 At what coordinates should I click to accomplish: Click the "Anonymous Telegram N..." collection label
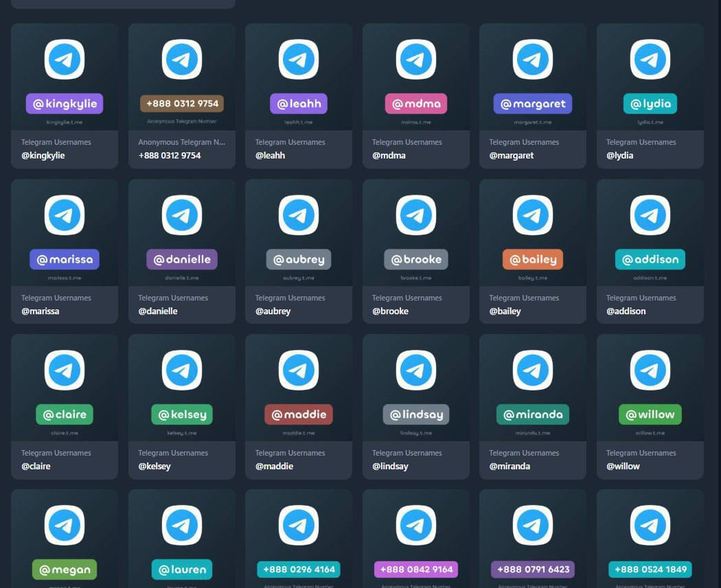pyautogui.click(x=182, y=142)
